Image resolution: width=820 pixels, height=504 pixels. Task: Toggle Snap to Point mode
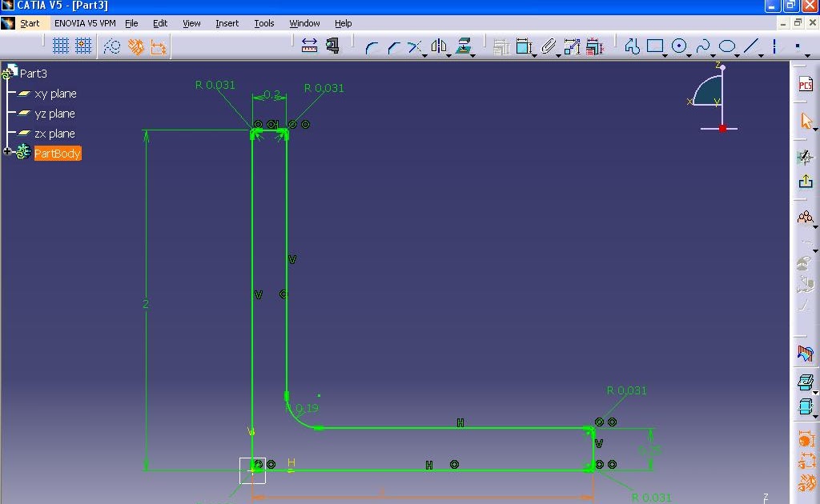[x=83, y=46]
